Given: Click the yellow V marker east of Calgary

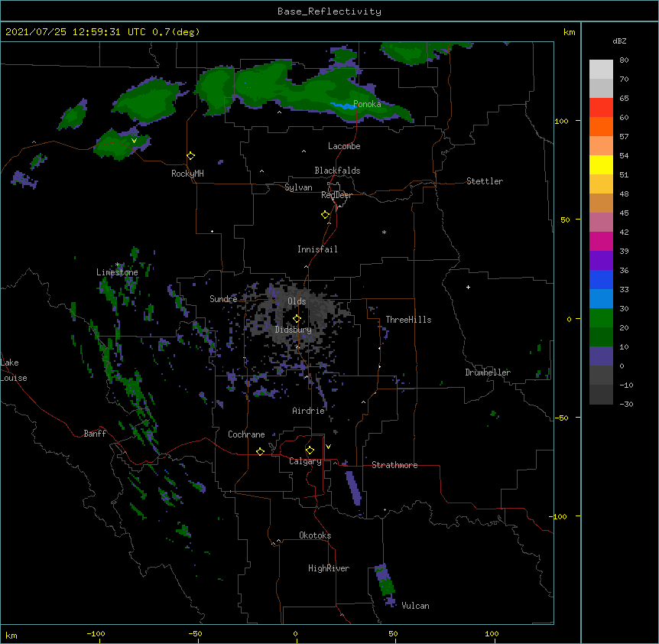Looking at the screenshot, I should click(328, 447).
